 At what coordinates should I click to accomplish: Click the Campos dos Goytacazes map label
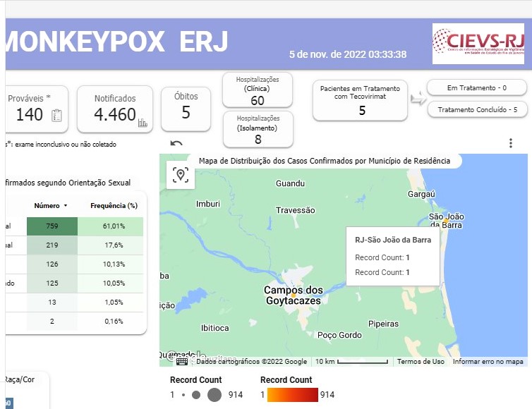(x=294, y=295)
